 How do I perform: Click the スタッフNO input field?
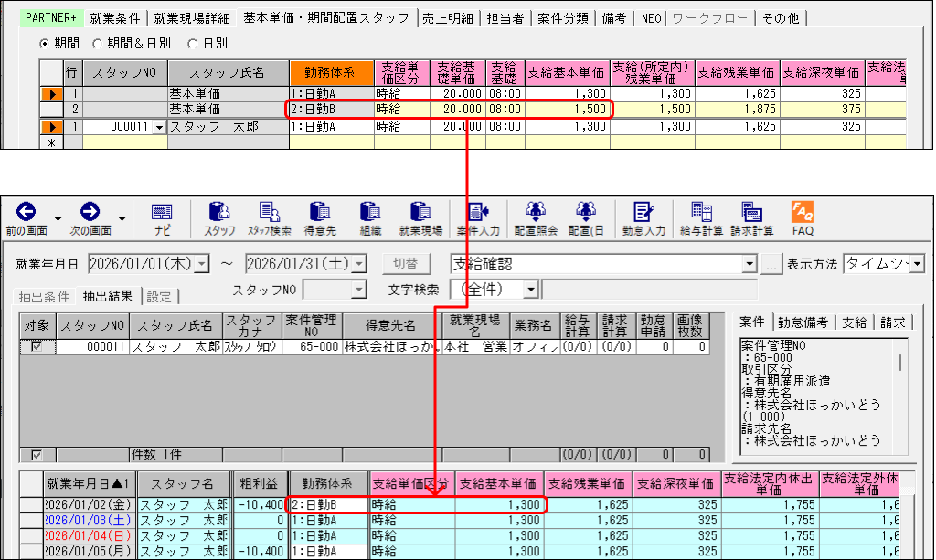330,288
